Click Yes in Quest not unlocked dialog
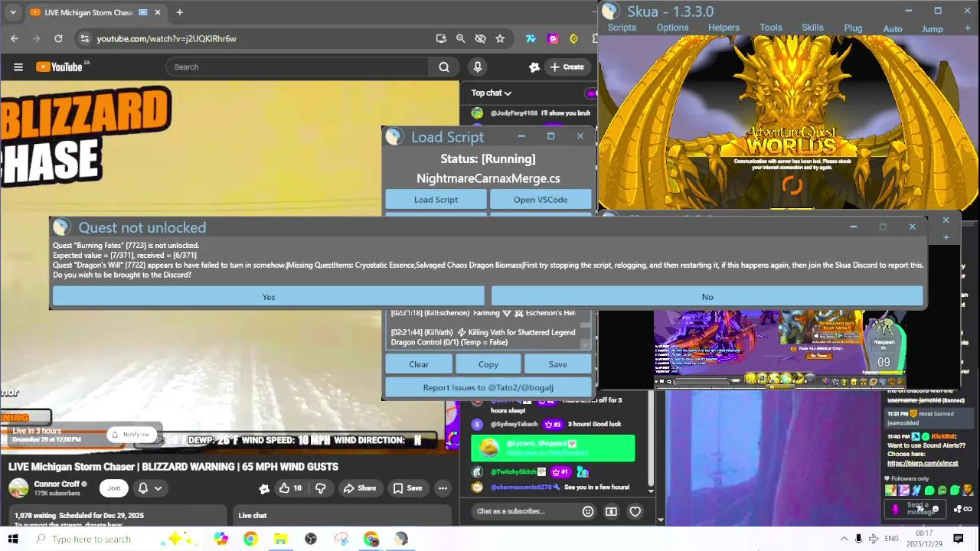Screen dimensions: 980x551 [268, 297]
